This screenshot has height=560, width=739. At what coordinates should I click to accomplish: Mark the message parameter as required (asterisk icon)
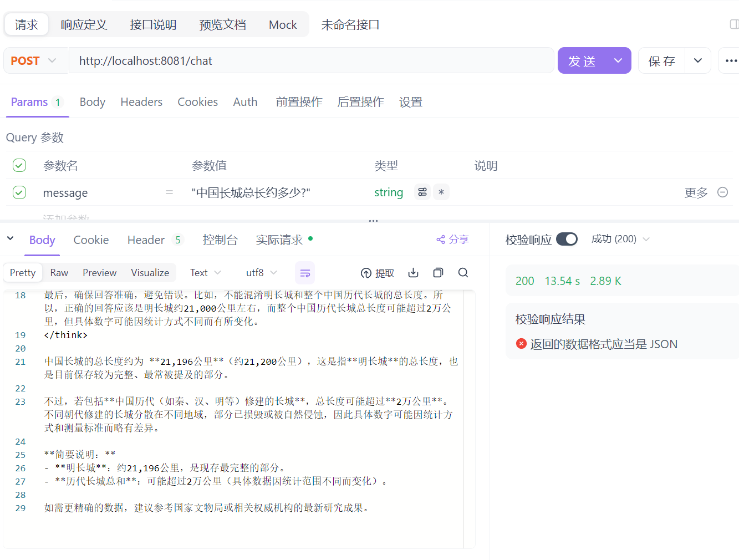tap(441, 192)
